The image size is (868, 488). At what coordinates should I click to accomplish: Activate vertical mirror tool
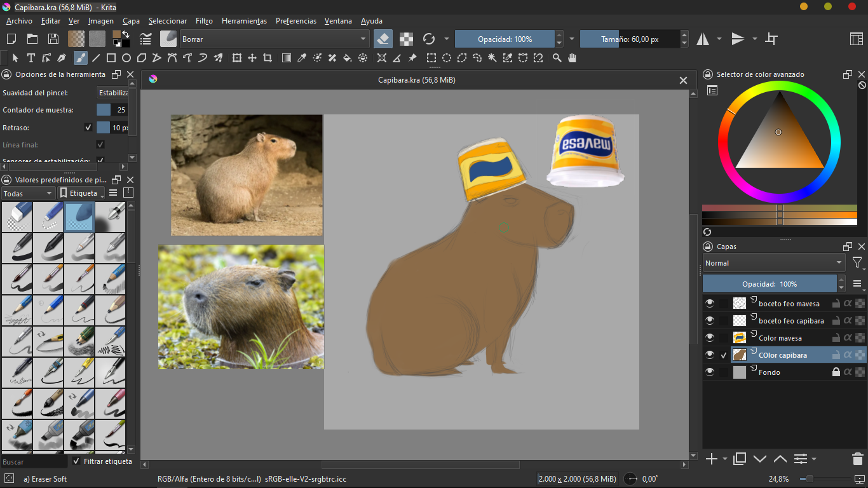click(x=738, y=39)
